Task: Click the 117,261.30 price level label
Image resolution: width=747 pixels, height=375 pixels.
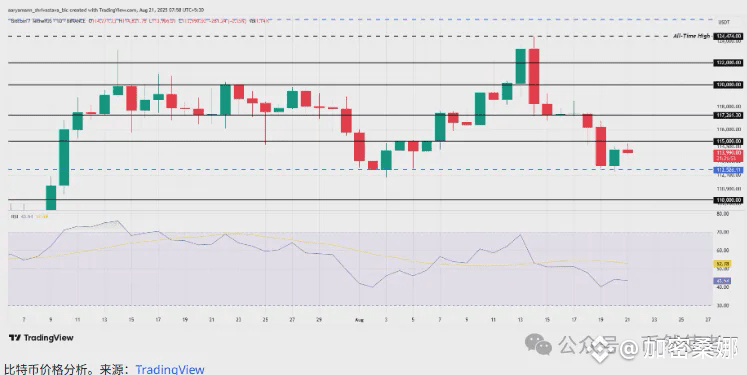Action: pyautogui.click(x=728, y=115)
